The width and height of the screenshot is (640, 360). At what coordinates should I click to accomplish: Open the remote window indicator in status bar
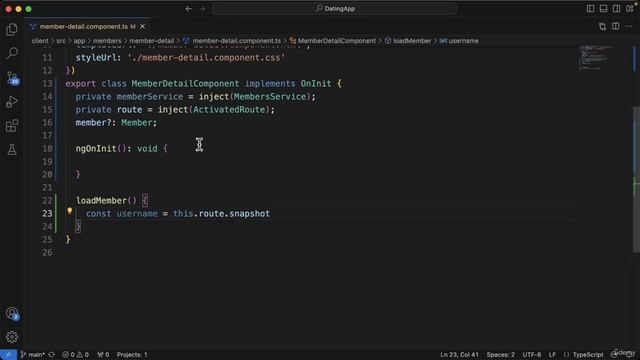click(8, 355)
